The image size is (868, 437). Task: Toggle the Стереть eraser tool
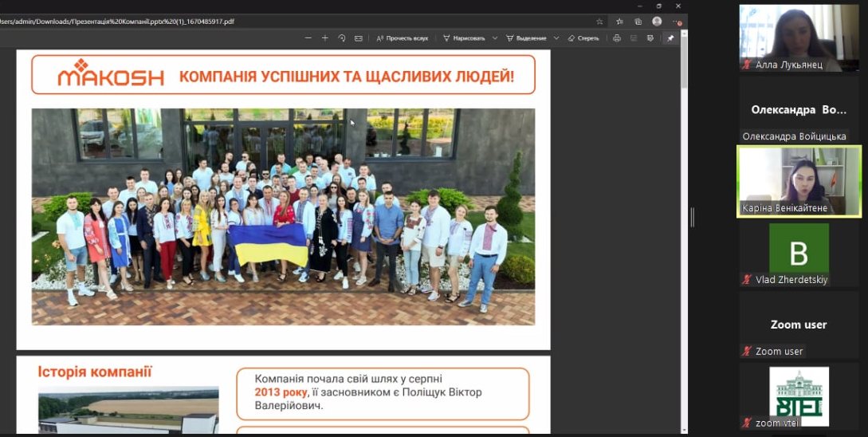[583, 38]
